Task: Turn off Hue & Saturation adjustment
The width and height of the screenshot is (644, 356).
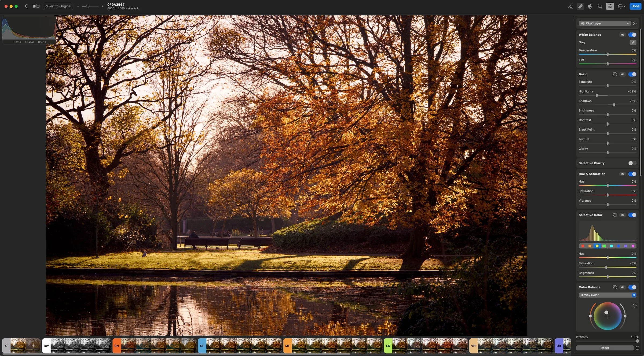Action: 632,174
